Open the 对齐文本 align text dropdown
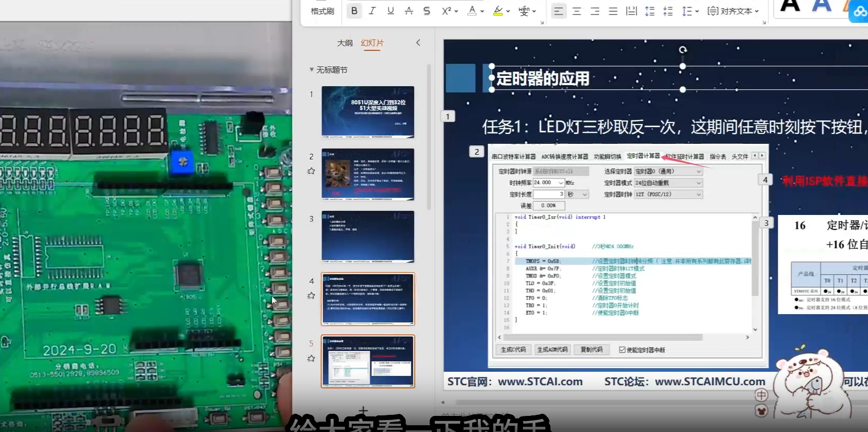Viewport: 868px width, 432px height. pyautogui.click(x=733, y=11)
